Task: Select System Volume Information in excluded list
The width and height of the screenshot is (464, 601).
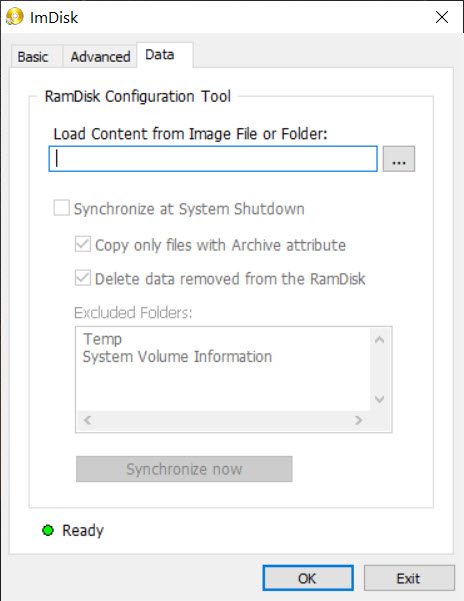Action: (177, 356)
